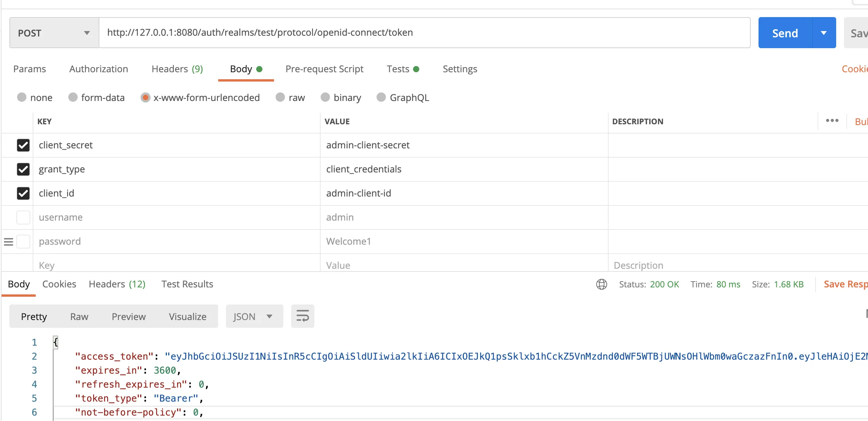This screenshot has width=868, height=421.
Task: Select the raw body type radio button
Action: pos(280,97)
